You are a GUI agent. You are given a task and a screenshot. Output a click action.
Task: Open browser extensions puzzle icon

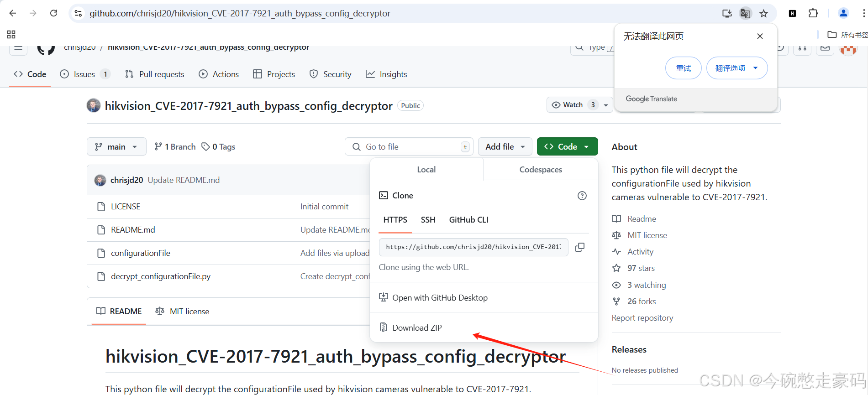[x=813, y=13]
